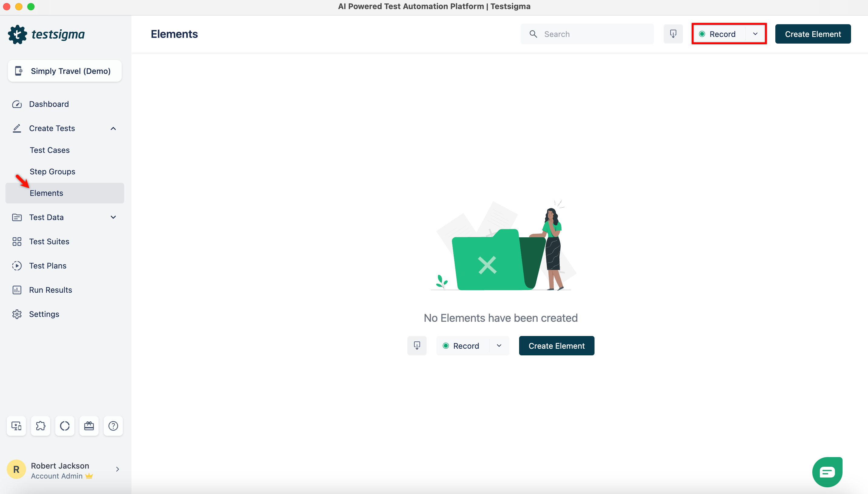
Task: Click the search magnifier icon
Action: click(533, 34)
